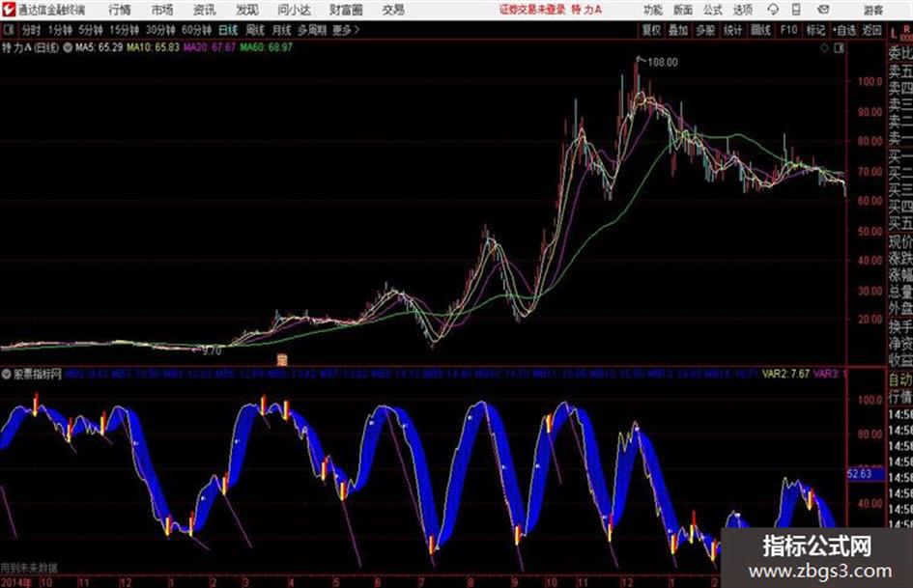Open the 交易 menu
Viewport: 913px width, 588px height.
coord(393,10)
